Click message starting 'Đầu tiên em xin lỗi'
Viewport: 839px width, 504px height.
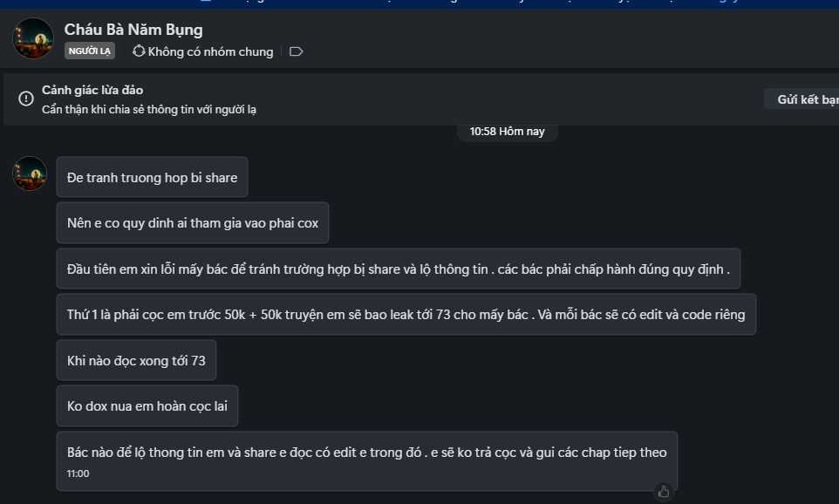(398, 269)
